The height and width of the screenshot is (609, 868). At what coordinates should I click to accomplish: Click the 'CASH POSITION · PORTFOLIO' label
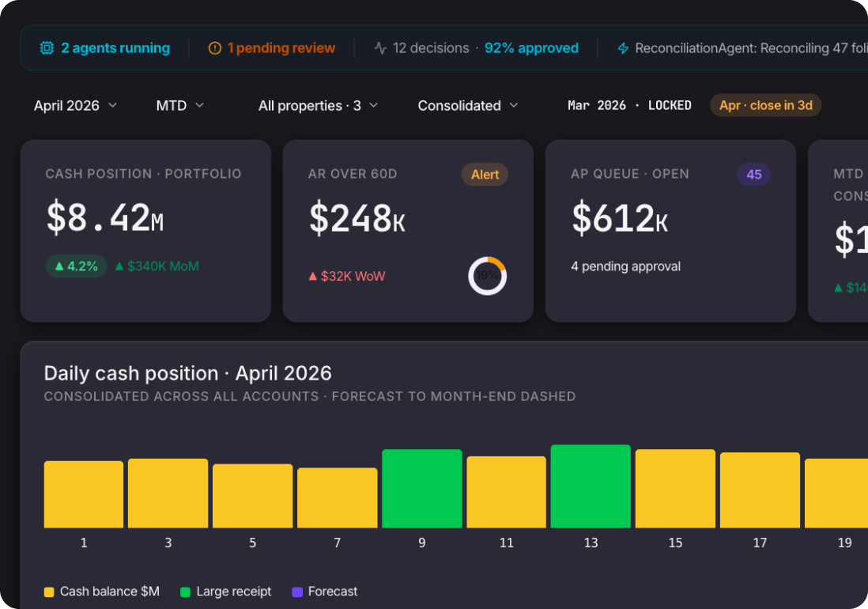point(143,174)
